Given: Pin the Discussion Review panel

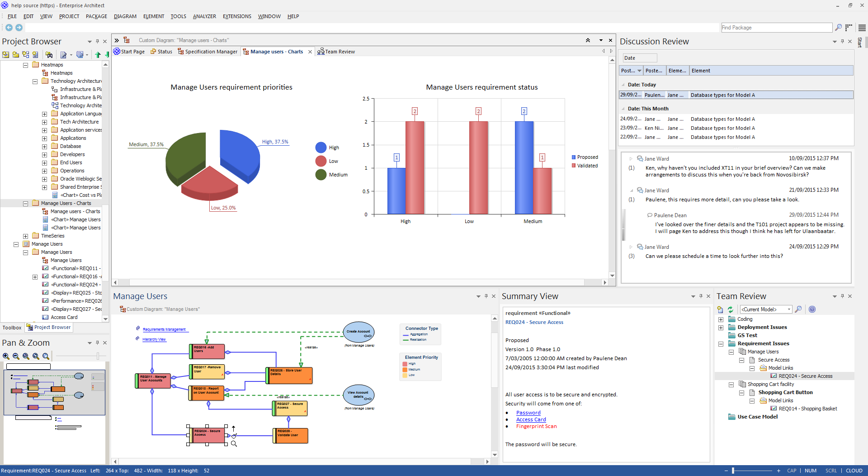Looking at the screenshot, I should (x=842, y=41).
